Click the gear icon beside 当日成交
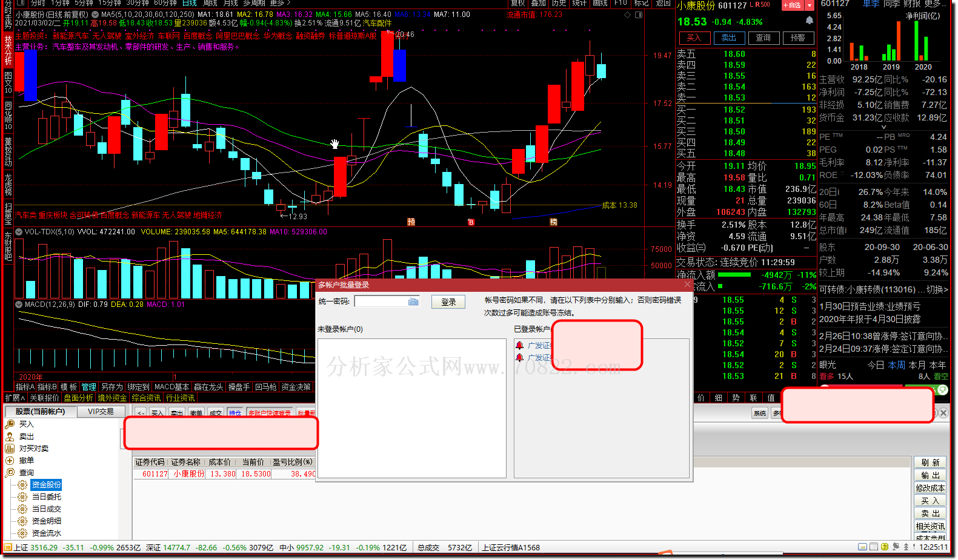958x560 pixels. click(22, 509)
